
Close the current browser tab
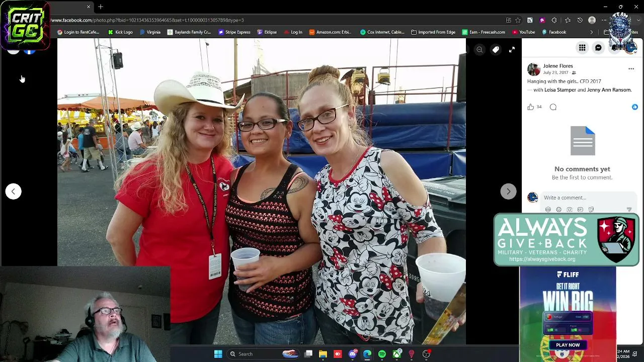coord(89,7)
